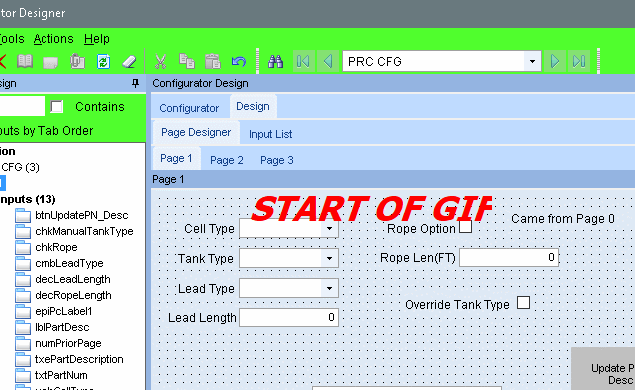Open the Actions menu
Screen dimensions: 635x390
tap(53, 39)
